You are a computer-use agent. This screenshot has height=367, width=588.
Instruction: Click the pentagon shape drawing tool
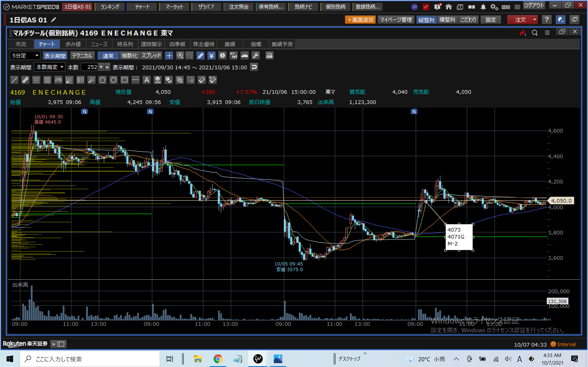102,80
